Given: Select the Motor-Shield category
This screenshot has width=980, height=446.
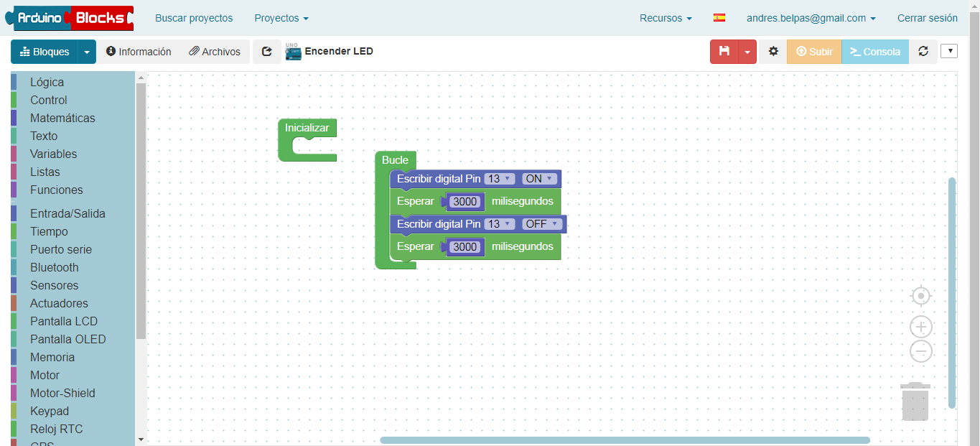Looking at the screenshot, I should [x=73, y=393].
